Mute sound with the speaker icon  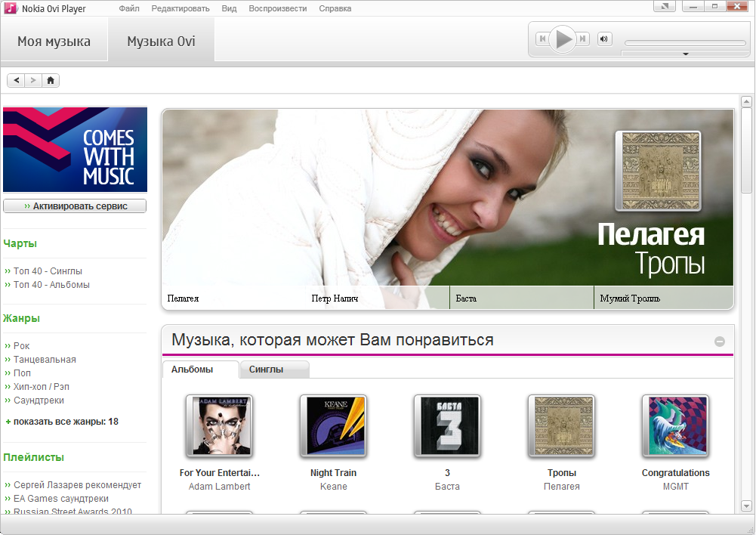[x=604, y=39]
